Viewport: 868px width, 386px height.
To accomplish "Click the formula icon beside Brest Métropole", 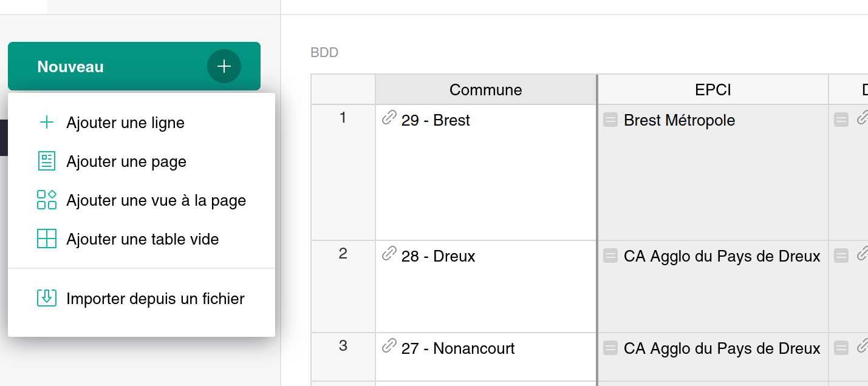I will 610,120.
